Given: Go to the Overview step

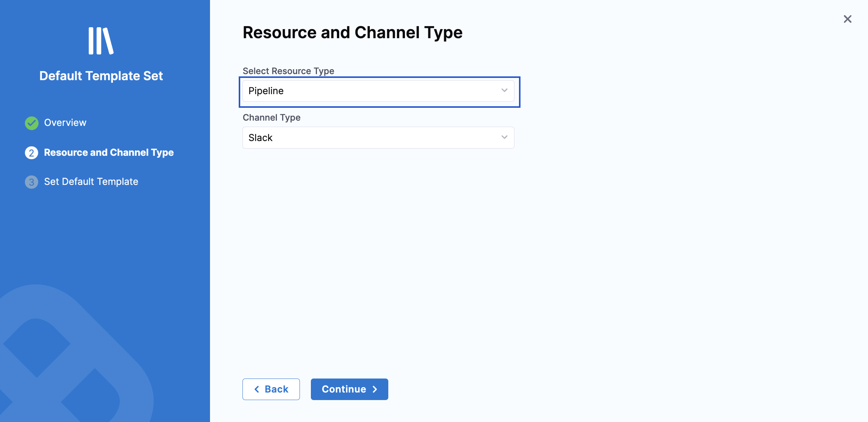Looking at the screenshot, I should pos(65,123).
